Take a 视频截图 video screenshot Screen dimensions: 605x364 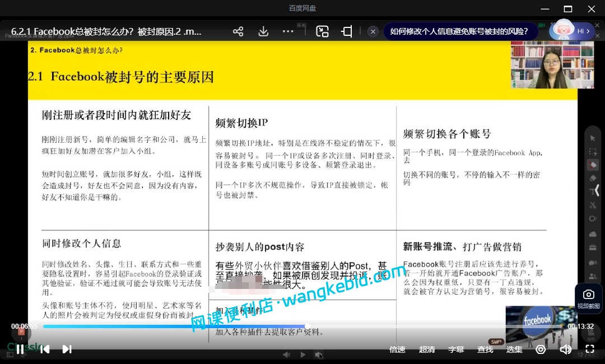[588, 299]
